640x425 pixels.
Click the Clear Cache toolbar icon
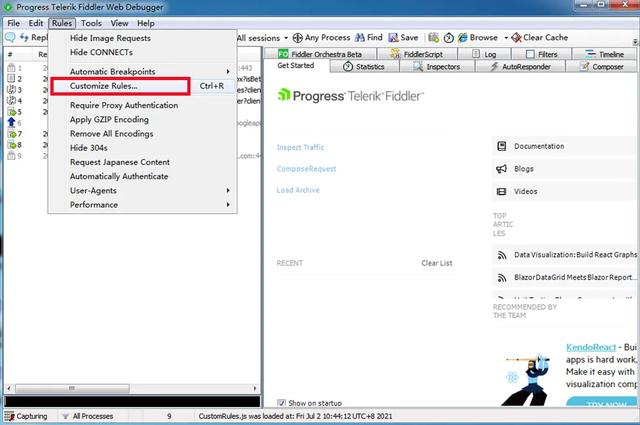[516, 38]
